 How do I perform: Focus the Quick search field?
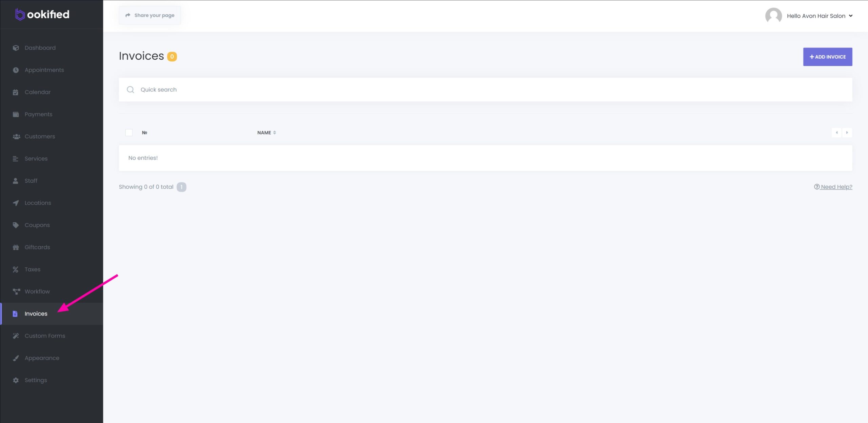coord(485,90)
